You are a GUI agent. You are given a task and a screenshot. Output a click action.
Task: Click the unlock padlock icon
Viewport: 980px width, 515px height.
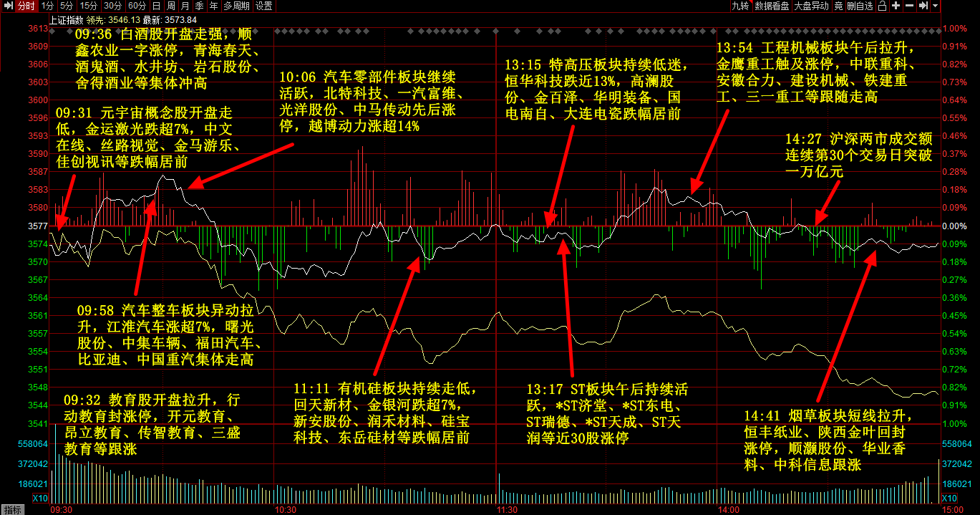pyautogui.click(x=883, y=6)
